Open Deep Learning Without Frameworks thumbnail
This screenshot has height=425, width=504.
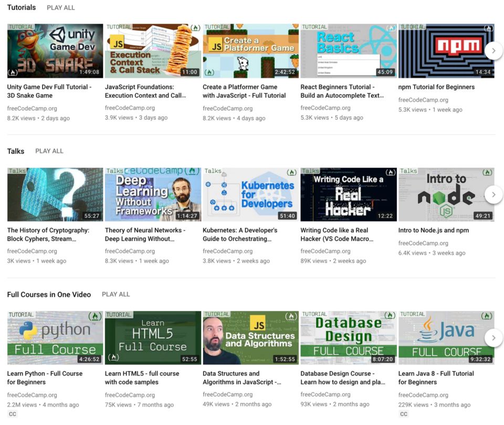[153, 194]
